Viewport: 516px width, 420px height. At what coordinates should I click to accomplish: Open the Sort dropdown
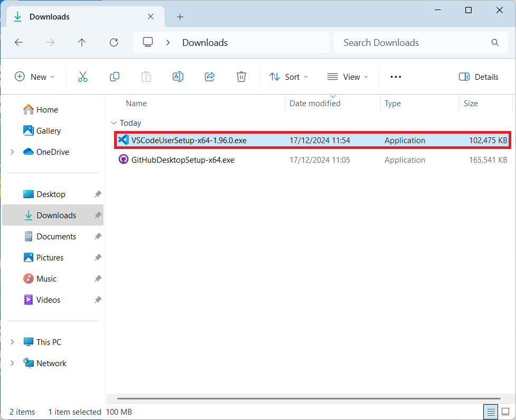click(x=288, y=77)
